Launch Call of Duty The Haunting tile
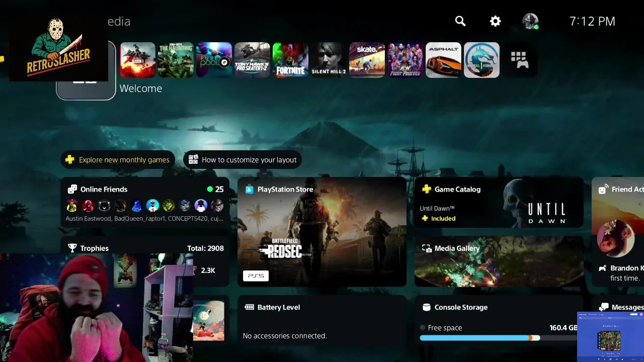 176,60
